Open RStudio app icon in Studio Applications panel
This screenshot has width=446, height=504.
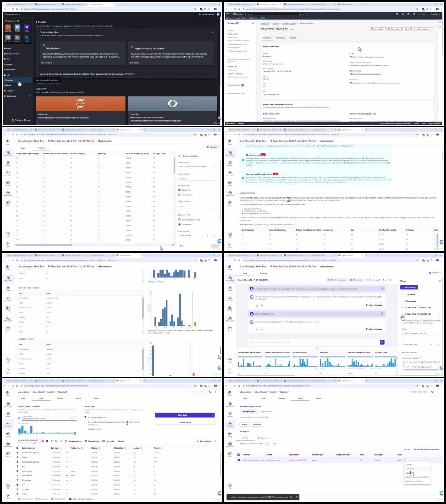click(x=17, y=28)
